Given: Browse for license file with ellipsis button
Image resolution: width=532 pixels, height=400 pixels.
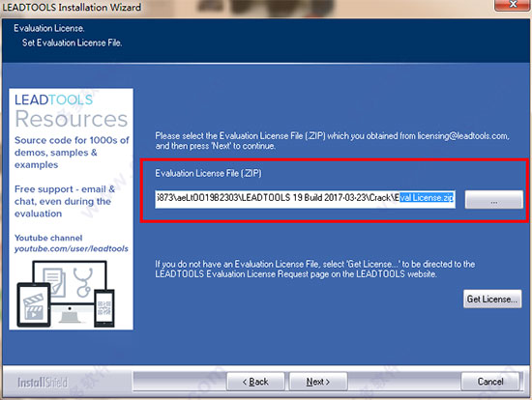Looking at the screenshot, I should pyautogui.click(x=493, y=200).
